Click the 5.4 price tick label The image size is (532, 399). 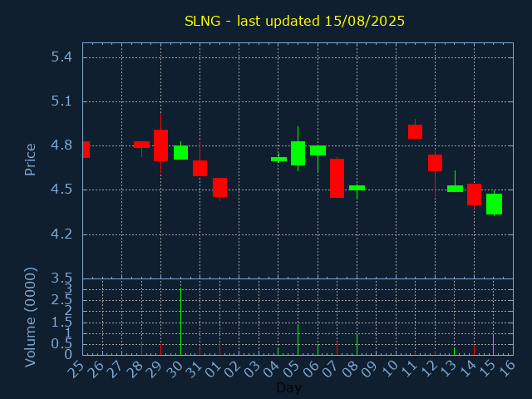(62, 57)
